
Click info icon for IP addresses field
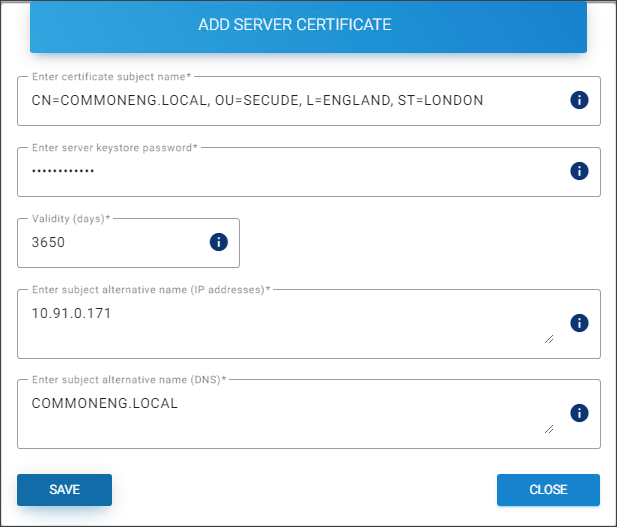[x=579, y=323]
